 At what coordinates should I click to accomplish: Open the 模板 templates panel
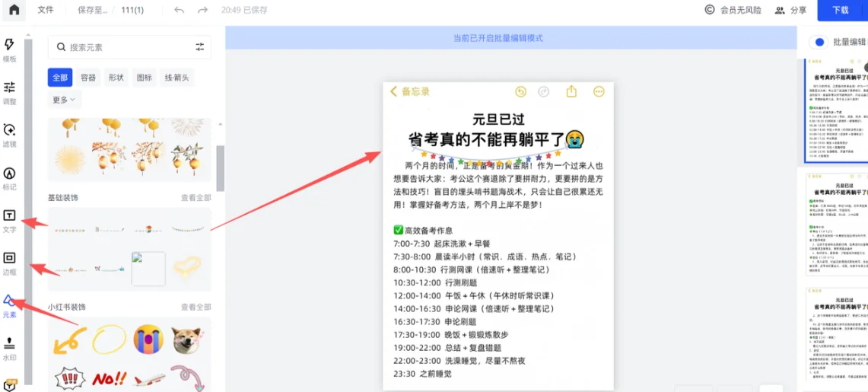[9, 51]
